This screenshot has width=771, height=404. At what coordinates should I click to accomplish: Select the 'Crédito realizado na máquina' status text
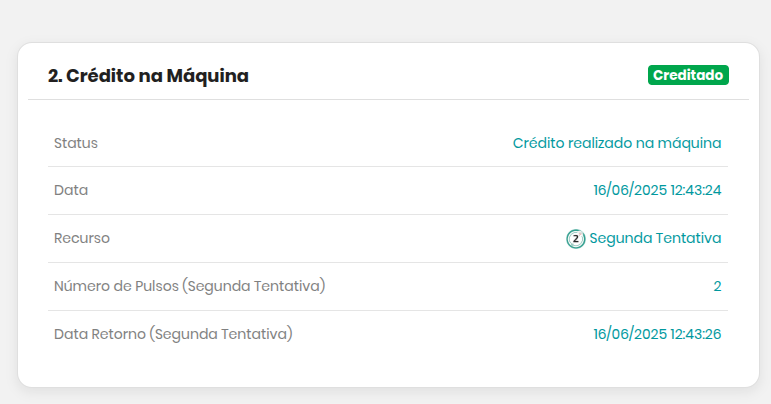[x=617, y=143]
